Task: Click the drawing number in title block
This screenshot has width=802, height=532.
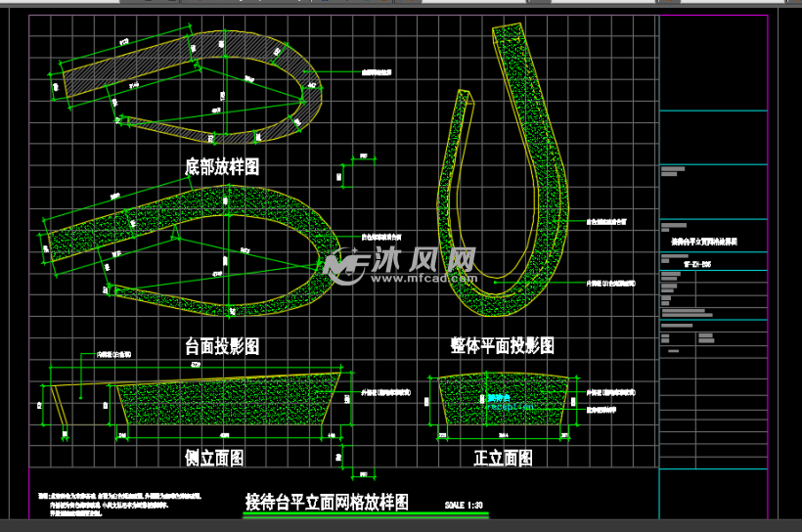Action: coord(698,263)
